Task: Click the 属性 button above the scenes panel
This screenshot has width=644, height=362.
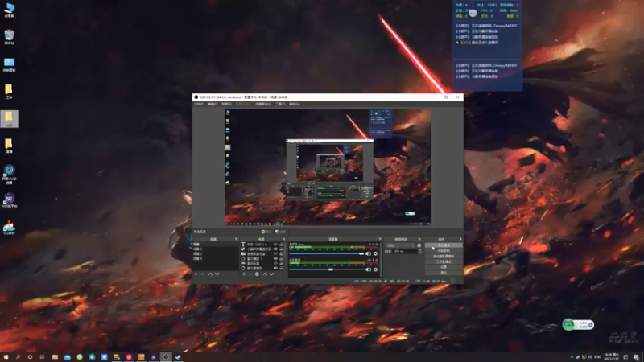Action: tap(266, 232)
